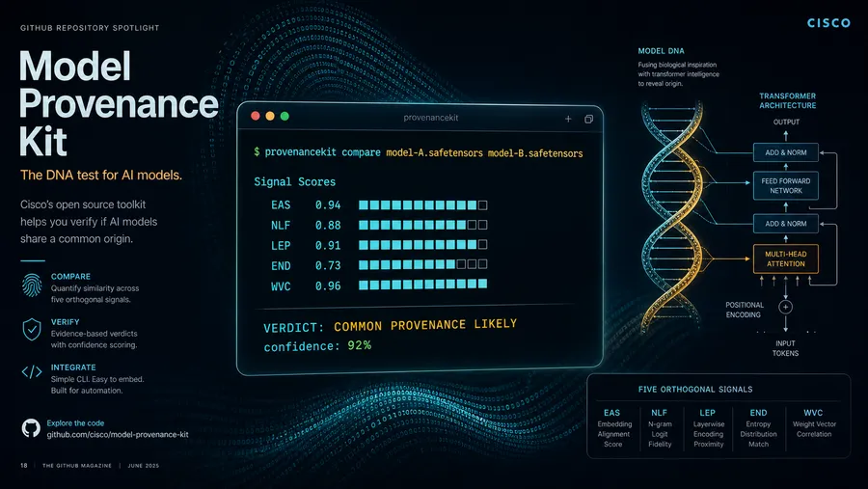Click the red close dot of terminal
Image resolution: width=868 pixels, height=489 pixels.
256,116
